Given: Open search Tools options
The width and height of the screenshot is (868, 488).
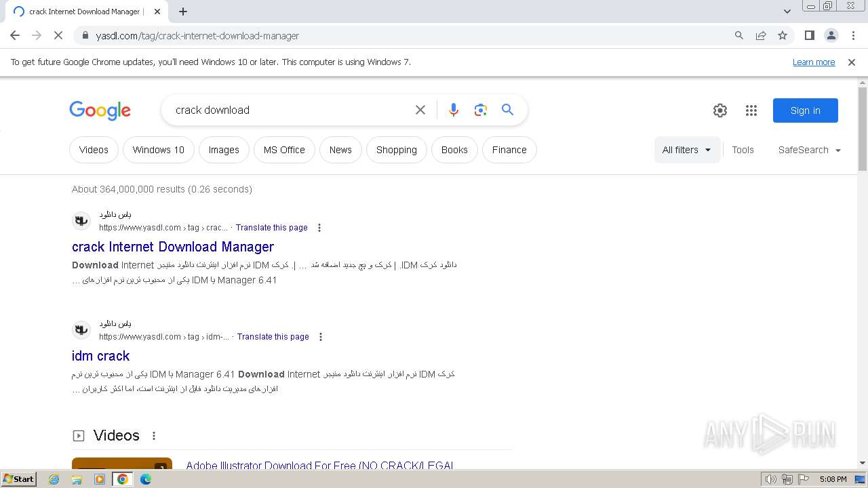Looking at the screenshot, I should pyautogui.click(x=743, y=150).
